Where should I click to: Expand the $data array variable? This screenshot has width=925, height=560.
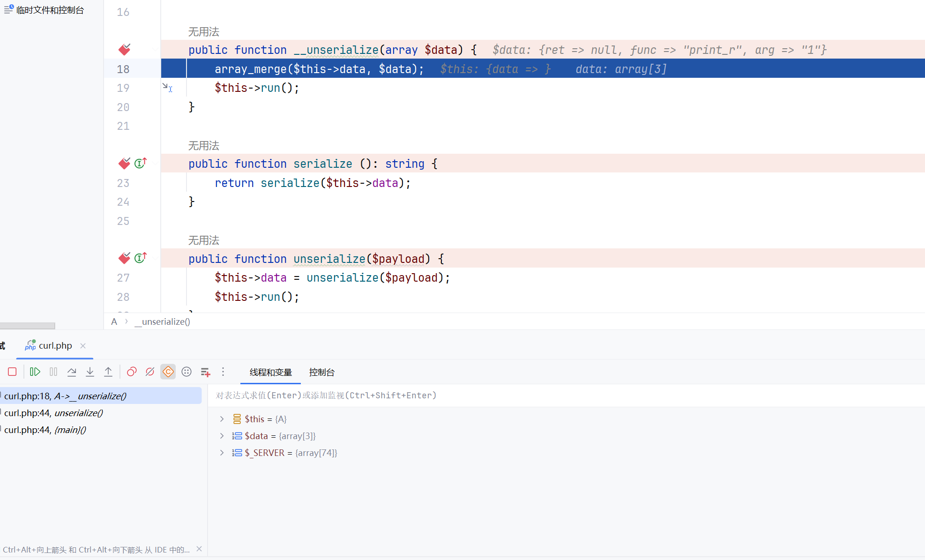222,436
